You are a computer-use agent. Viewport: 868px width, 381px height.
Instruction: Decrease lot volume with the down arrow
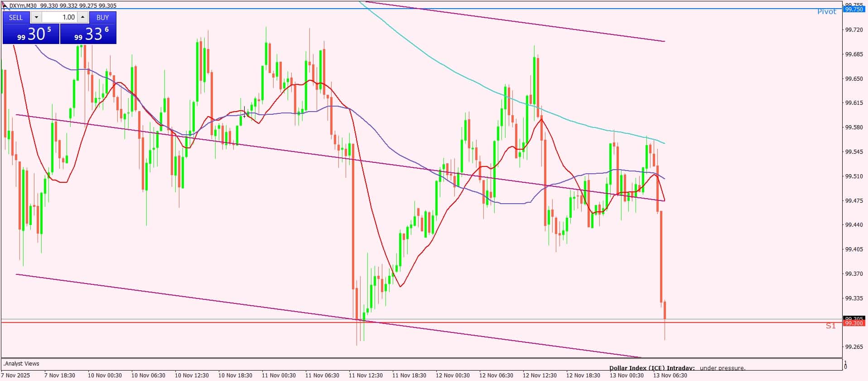pyautogui.click(x=37, y=17)
